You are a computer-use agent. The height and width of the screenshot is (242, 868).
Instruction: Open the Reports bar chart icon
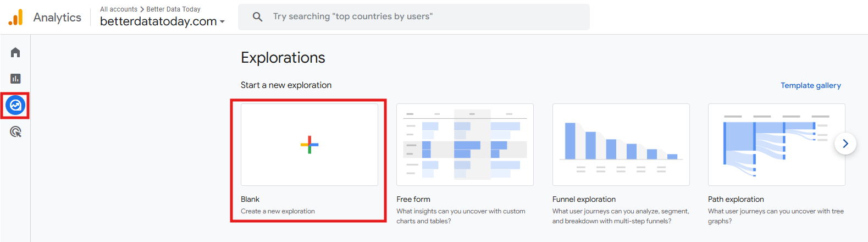click(15, 79)
